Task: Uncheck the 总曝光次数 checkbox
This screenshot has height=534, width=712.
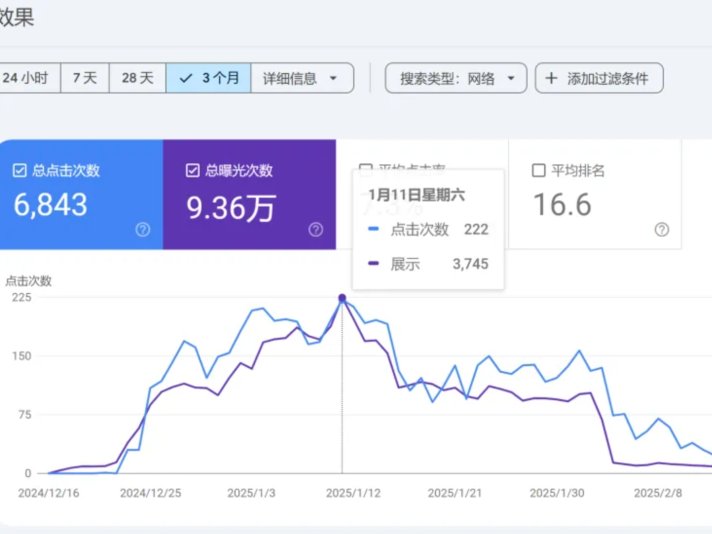Action: [193, 171]
